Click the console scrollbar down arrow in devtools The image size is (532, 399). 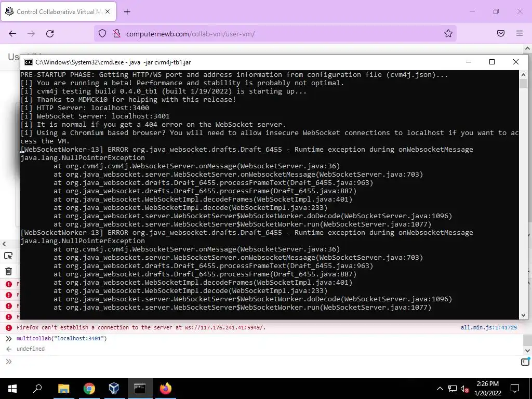[x=528, y=351]
